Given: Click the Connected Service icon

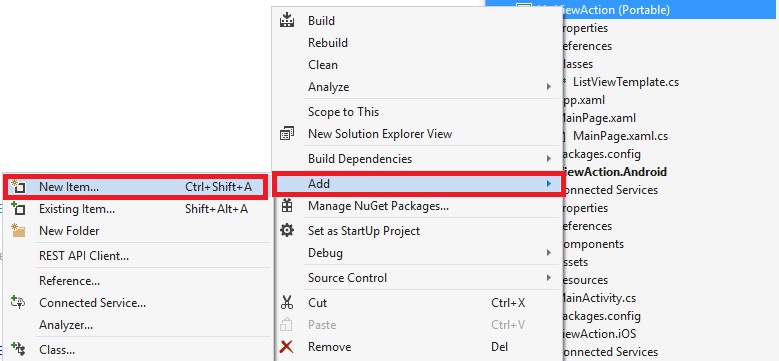Looking at the screenshot, I should point(18,302).
